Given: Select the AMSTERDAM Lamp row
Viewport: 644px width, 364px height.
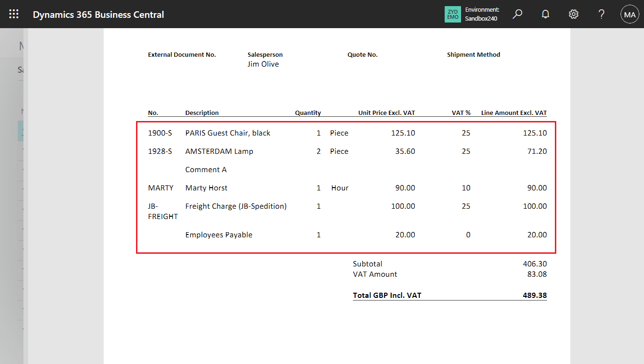Looking at the screenshot, I should 219,151.
